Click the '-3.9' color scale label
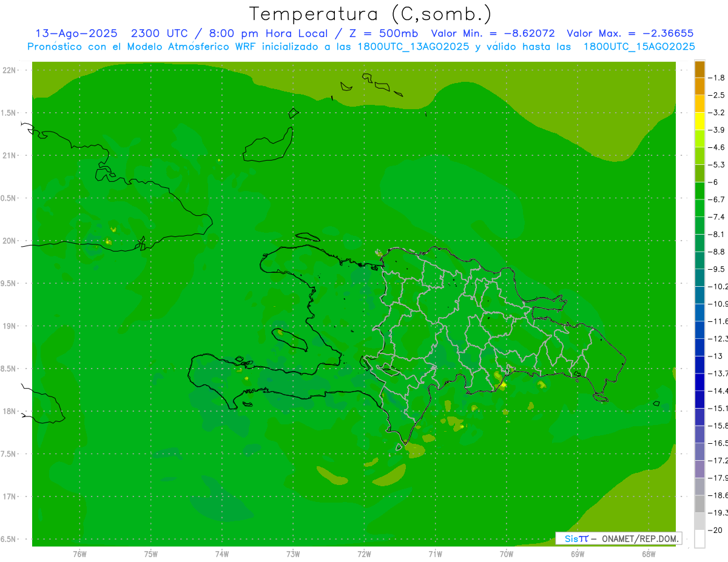The width and height of the screenshot is (728, 562). pyautogui.click(x=716, y=130)
